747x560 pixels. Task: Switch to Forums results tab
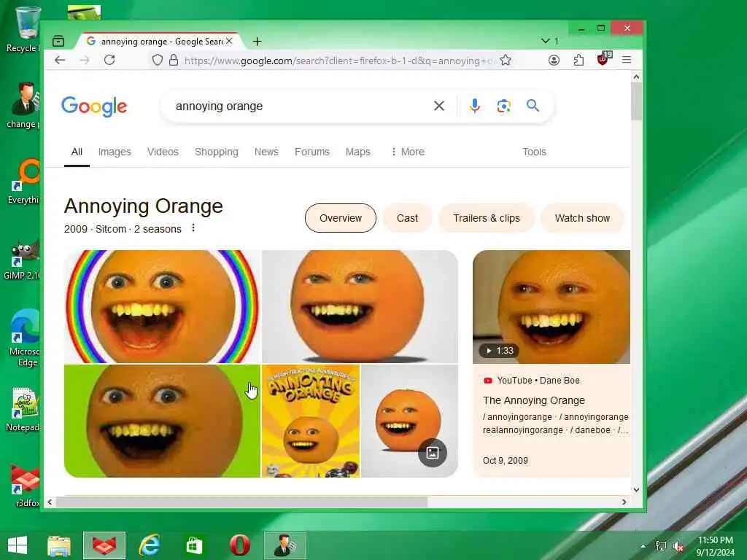click(312, 152)
